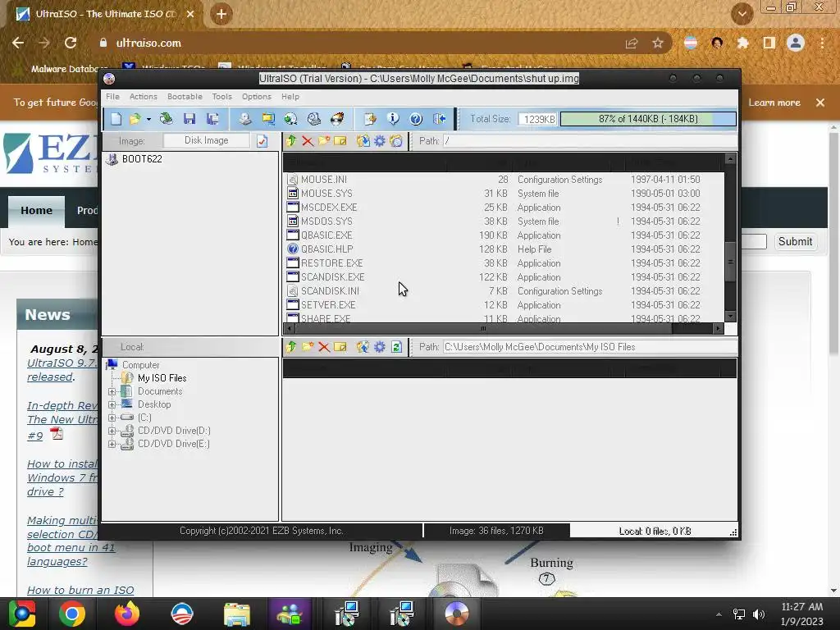Click the Mount to virtual drive icon
This screenshot has height=630, width=840.
point(314,119)
